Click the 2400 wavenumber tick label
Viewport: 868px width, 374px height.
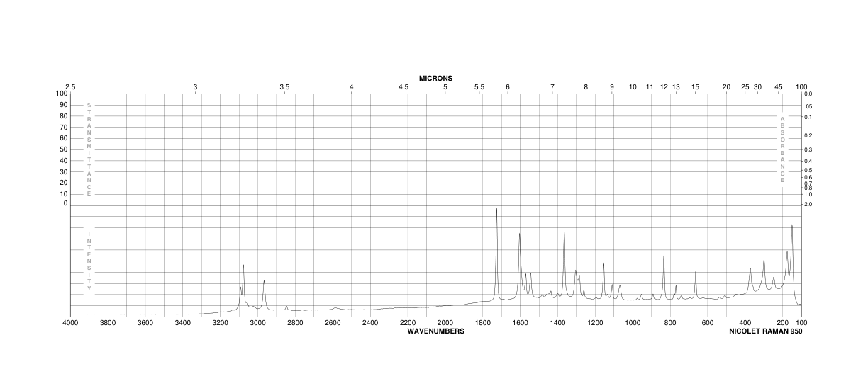coord(370,323)
